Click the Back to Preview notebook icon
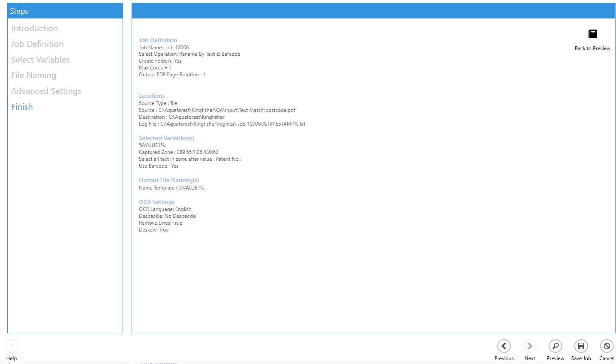Viewport: 616px width, 364px height. [592, 34]
